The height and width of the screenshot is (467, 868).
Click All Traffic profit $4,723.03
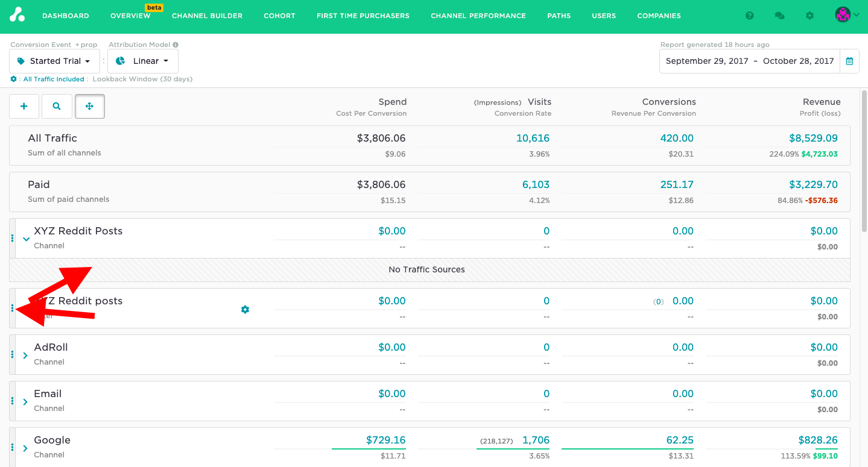819,154
